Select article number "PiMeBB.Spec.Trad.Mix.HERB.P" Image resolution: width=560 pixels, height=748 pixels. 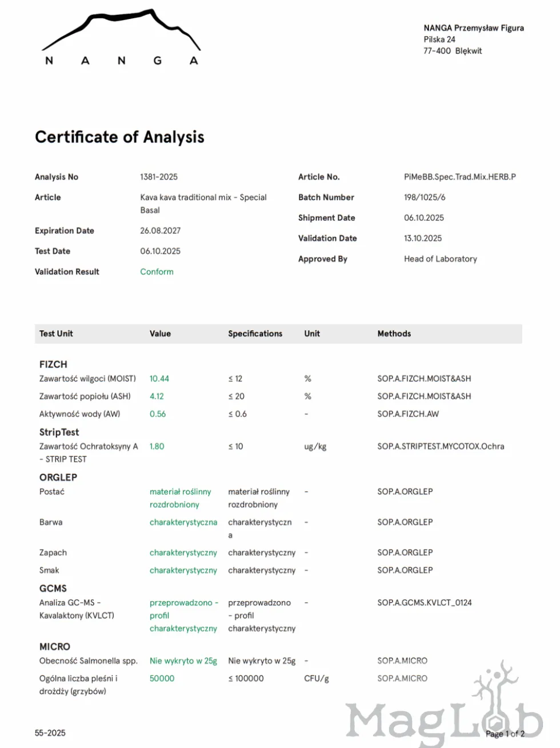click(x=460, y=177)
